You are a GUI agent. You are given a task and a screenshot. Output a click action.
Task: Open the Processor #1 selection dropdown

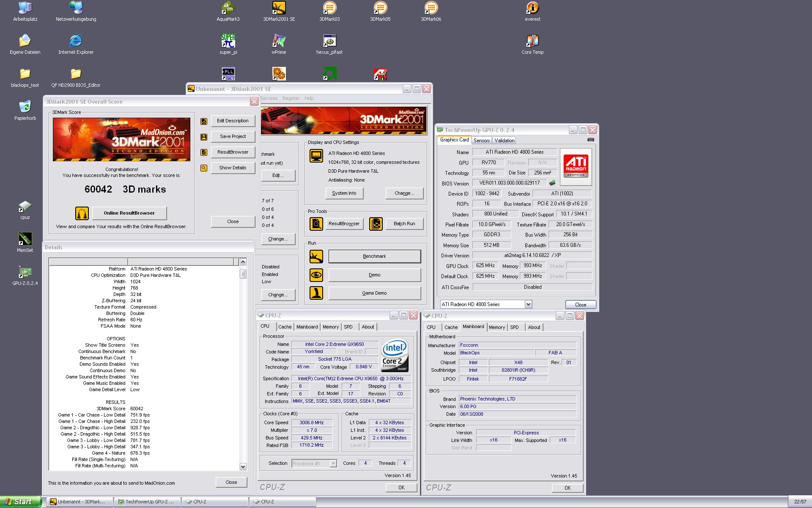(333, 464)
